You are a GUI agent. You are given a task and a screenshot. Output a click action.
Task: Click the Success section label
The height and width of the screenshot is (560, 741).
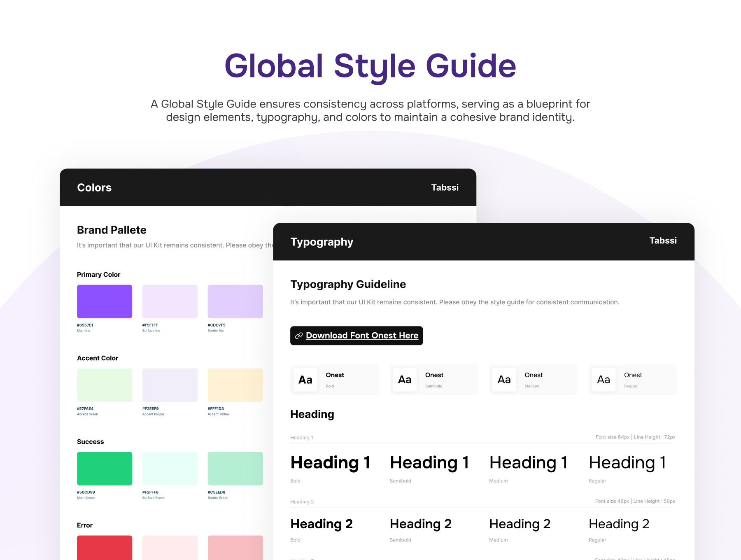pyautogui.click(x=90, y=442)
